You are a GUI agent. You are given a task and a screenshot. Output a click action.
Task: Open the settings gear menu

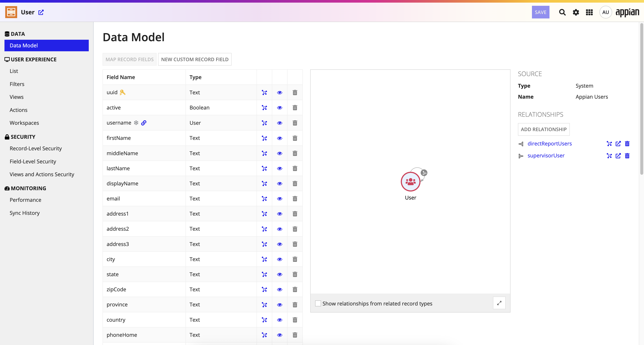pos(576,12)
